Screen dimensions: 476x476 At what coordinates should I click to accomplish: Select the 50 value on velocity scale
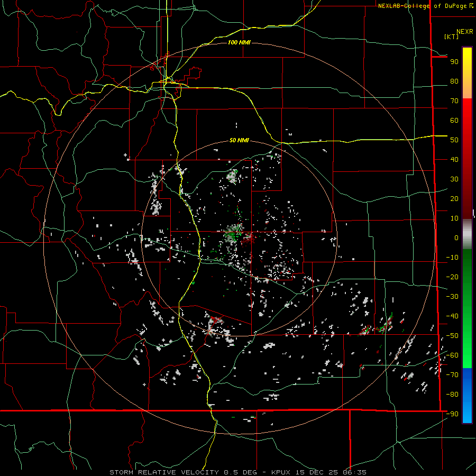coord(454,140)
